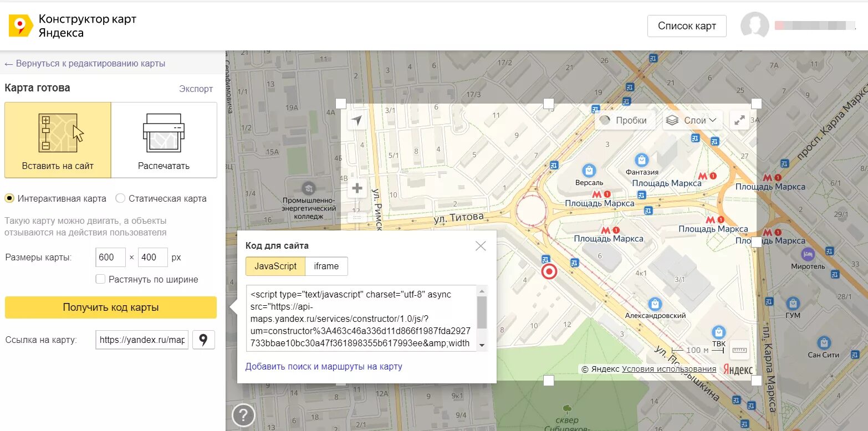This screenshot has width=868, height=431.
Task: Click the ТВК shopping icon
Action: [719, 332]
